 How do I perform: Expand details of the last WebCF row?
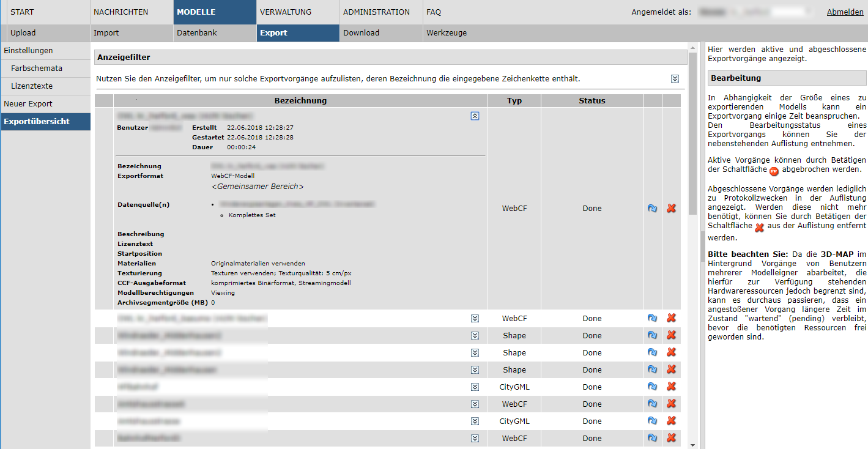475,439
